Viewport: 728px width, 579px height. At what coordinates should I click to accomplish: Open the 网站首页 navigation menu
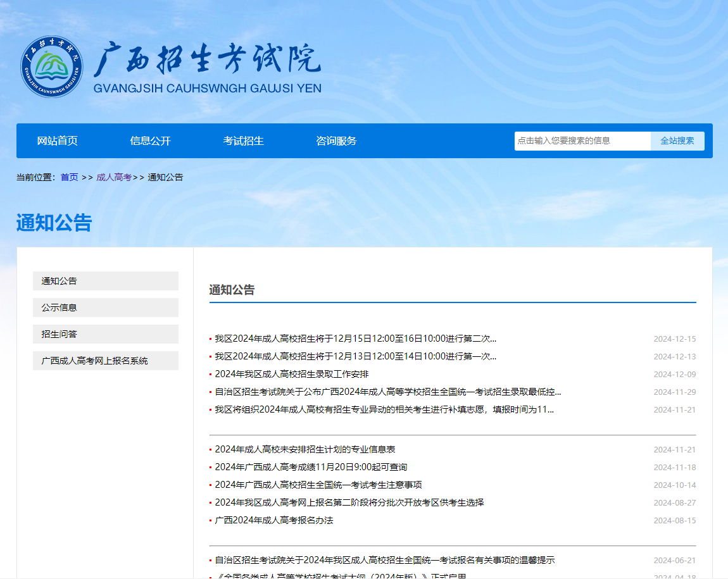(57, 140)
